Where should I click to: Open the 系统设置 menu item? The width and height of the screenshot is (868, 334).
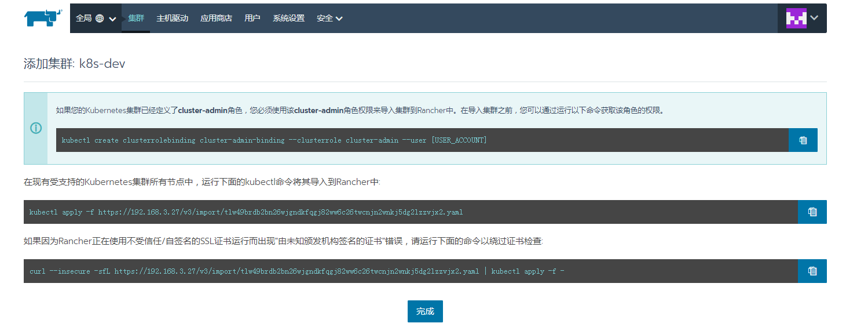coord(288,19)
